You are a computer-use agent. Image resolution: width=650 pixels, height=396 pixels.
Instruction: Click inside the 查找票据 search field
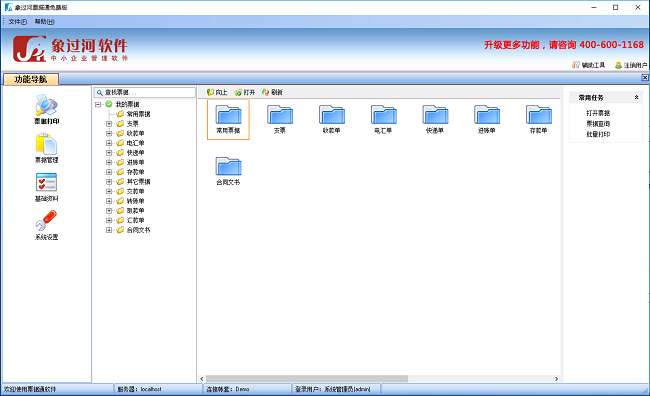tap(145, 92)
